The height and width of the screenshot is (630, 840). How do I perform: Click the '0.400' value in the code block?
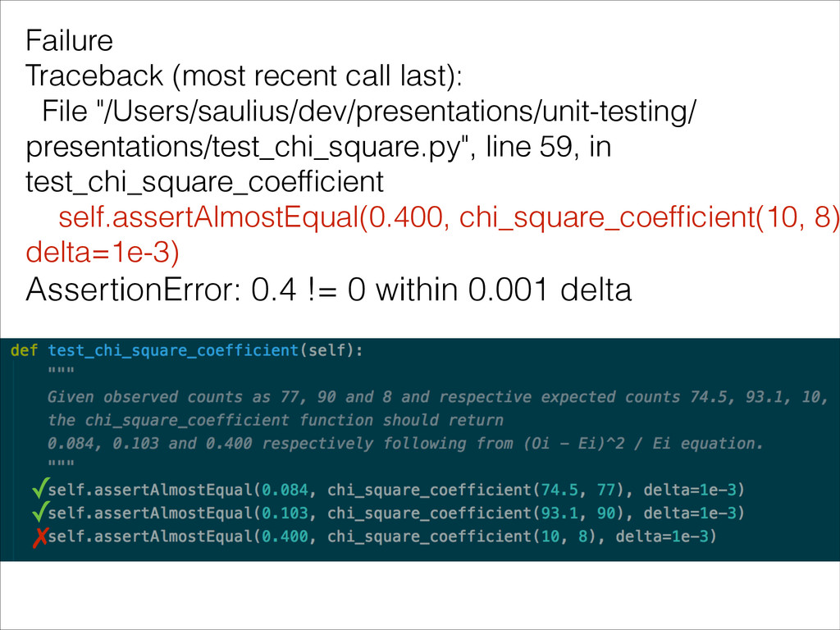[285, 536]
